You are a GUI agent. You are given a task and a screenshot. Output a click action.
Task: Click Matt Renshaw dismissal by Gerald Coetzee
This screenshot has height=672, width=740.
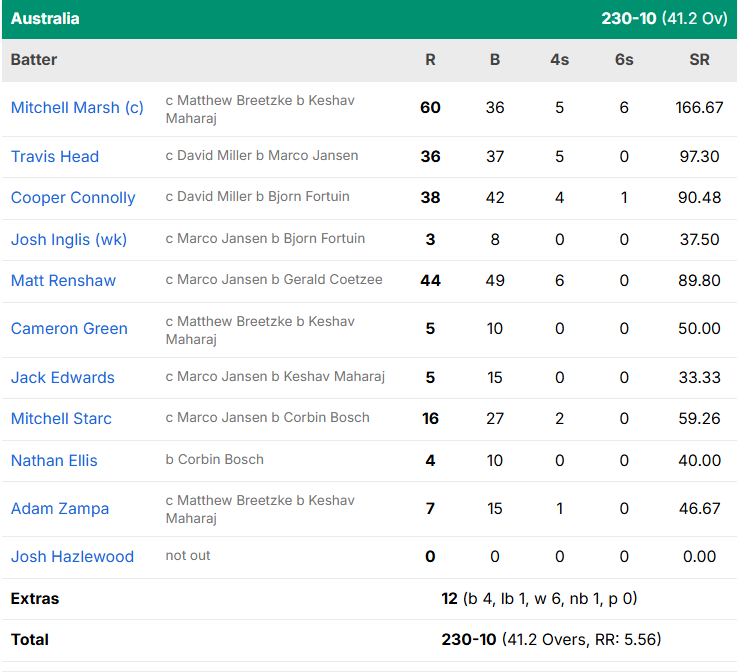click(274, 280)
